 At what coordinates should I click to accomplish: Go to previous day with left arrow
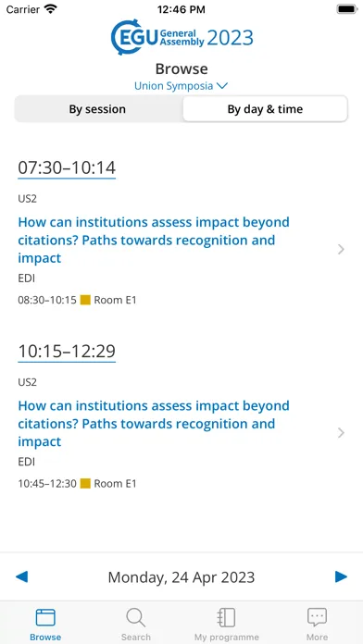(x=21, y=576)
